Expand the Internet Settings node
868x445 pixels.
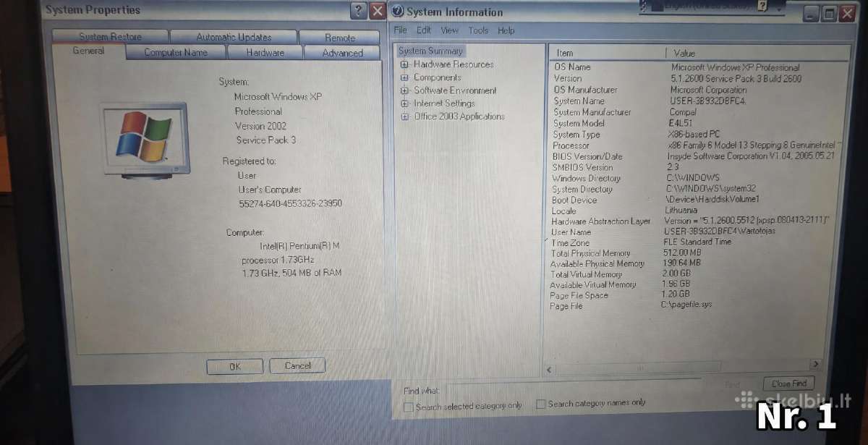point(404,103)
